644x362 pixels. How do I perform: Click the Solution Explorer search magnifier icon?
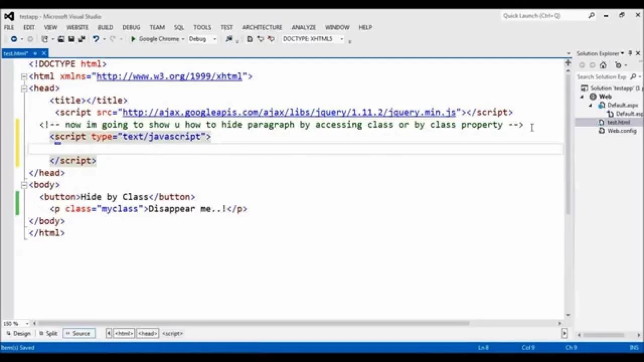(633, 76)
